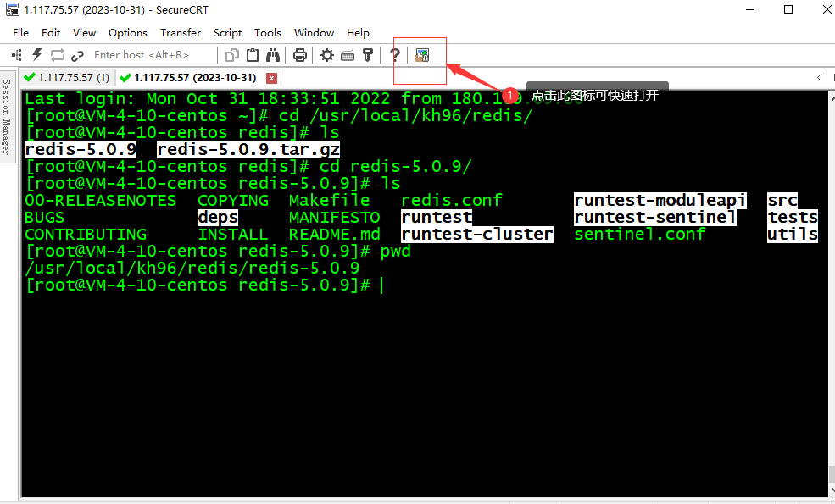Viewport: 835px width, 504px height.
Task: Open the Tools menu
Action: pos(267,33)
